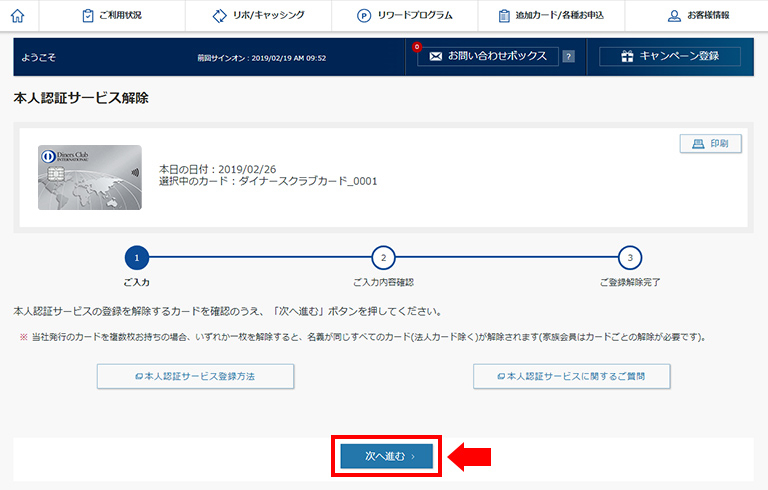This screenshot has width=768, height=490.
Task: Open 本人認証サービスに関するご質問 link
Action: pyautogui.click(x=571, y=376)
